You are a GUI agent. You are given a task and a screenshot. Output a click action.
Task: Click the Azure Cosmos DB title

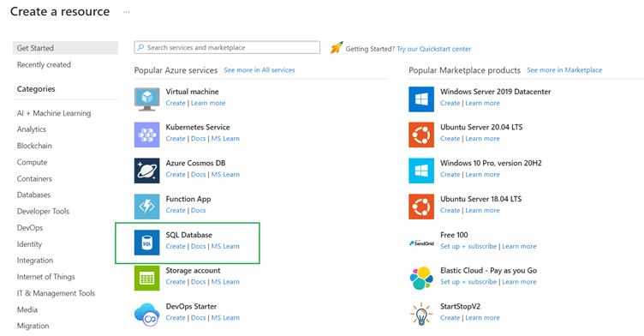(195, 163)
